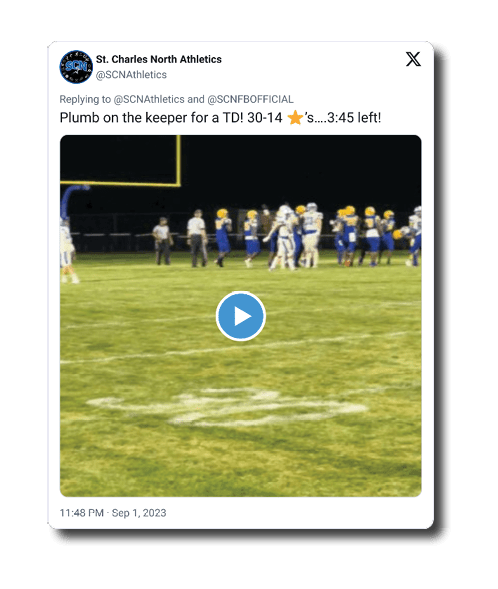Click the blue inflatable at video left edge

(x=73, y=201)
